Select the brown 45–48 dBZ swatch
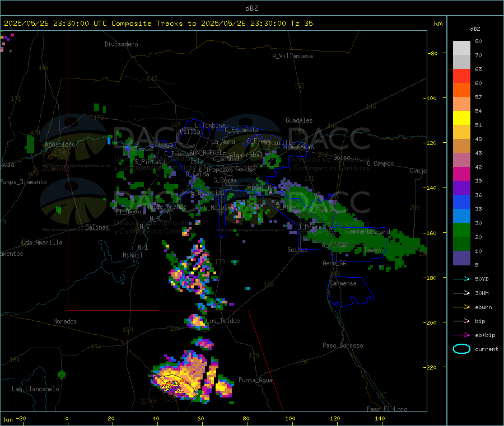 (461, 146)
